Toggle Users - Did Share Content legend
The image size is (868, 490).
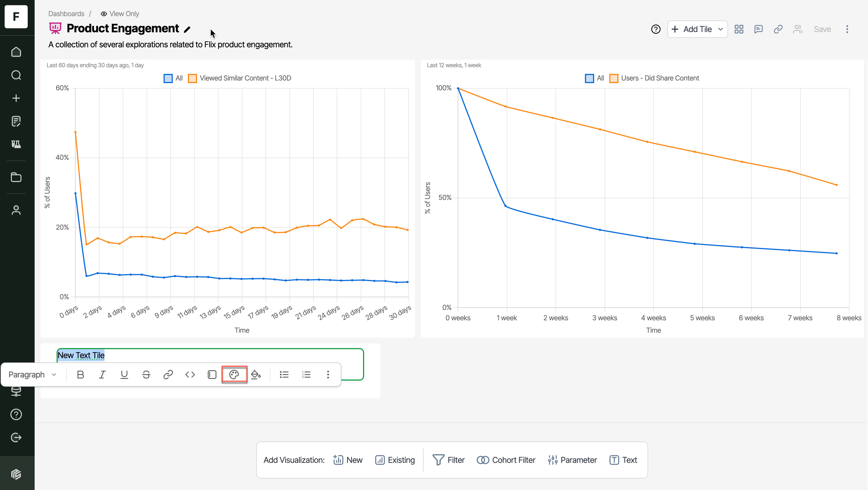(x=659, y=78)
